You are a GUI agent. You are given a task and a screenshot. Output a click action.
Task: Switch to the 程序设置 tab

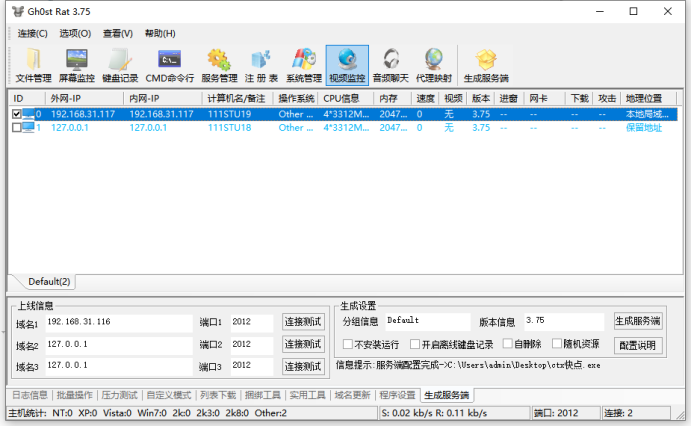tap(397, 395)
